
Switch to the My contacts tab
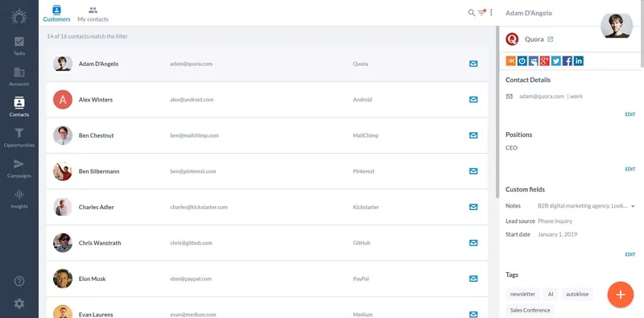(x=93, y=14)
